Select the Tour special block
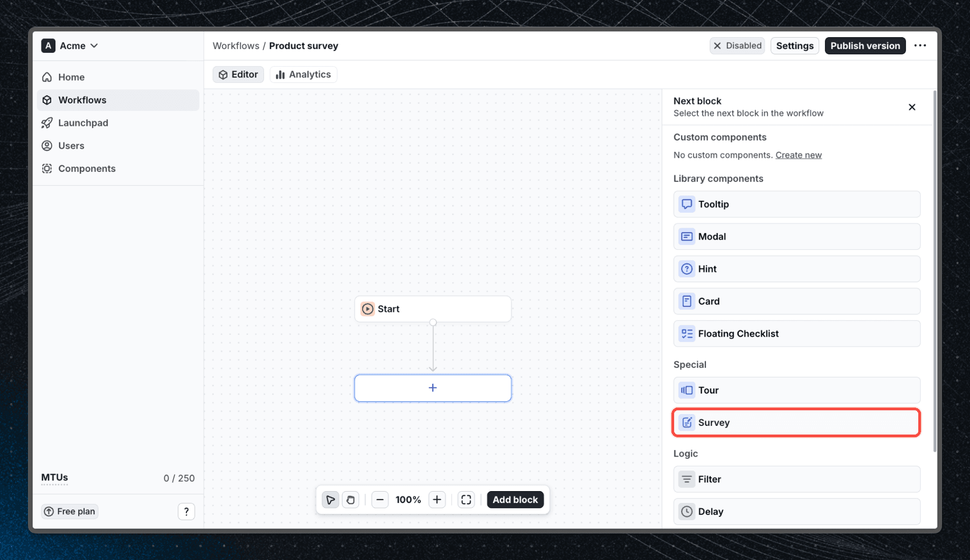The width and height of the screenshot is (970, 560). pyautogui.click(x=796, y=390)
